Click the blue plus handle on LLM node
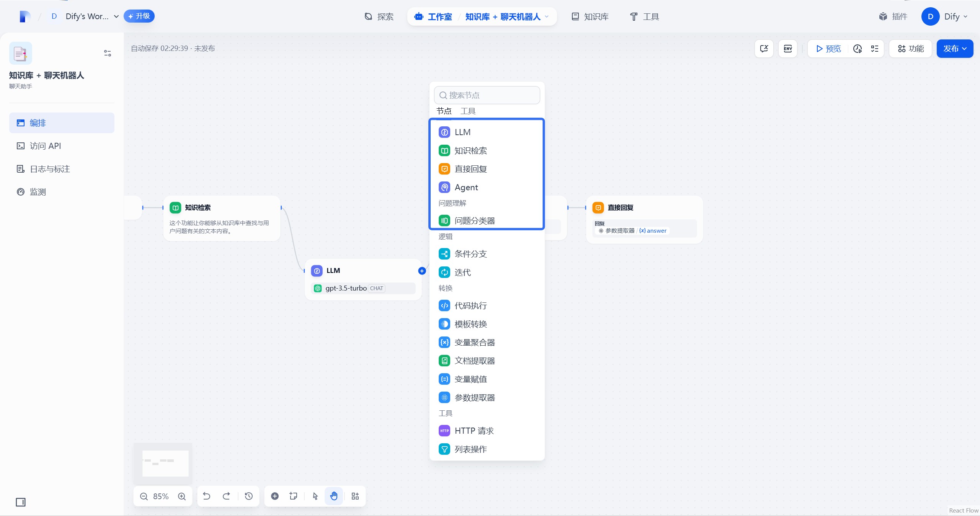 tap(422, 271)
